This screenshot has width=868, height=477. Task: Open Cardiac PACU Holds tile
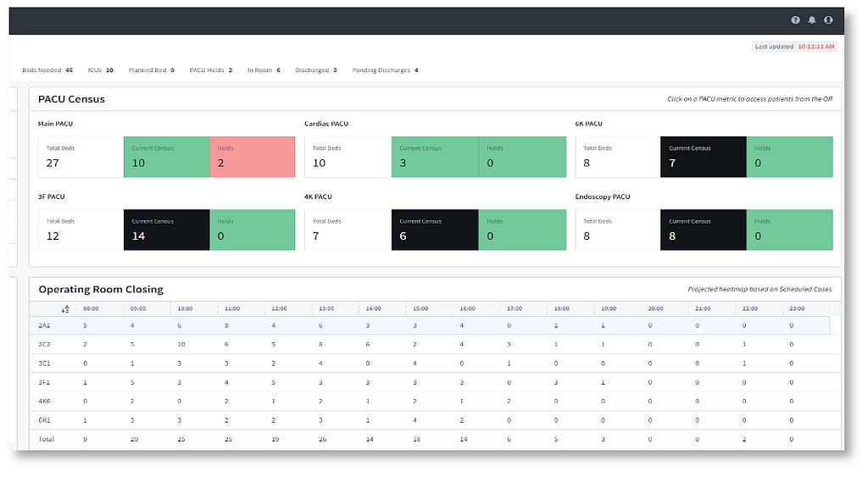coord(522,157)
